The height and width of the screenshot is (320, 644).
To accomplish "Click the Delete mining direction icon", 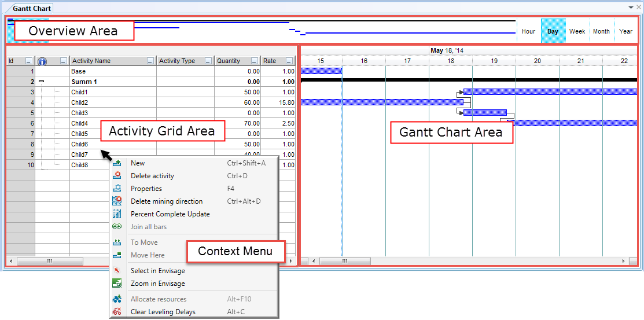I will point(117,201).
